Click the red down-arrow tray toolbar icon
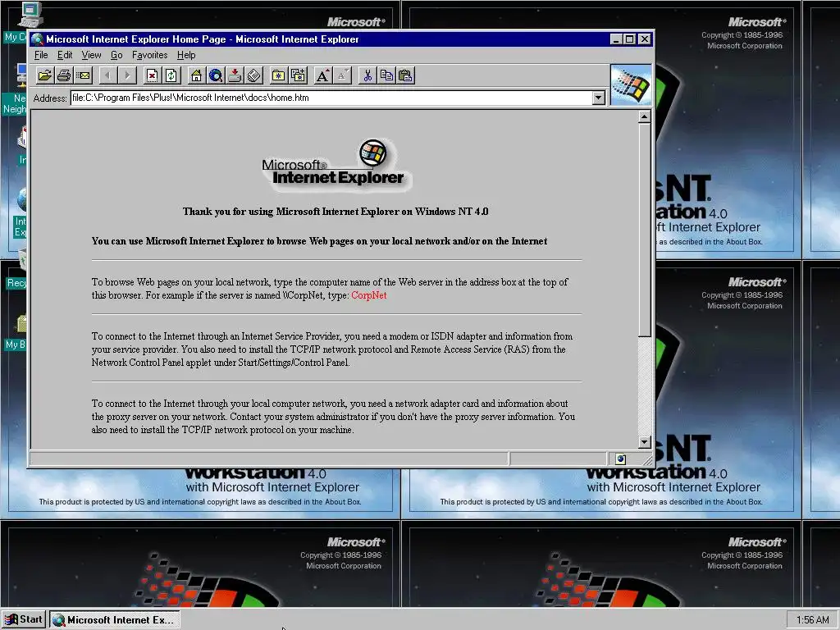This screenshot has height=630, width=840. [235, 75]
